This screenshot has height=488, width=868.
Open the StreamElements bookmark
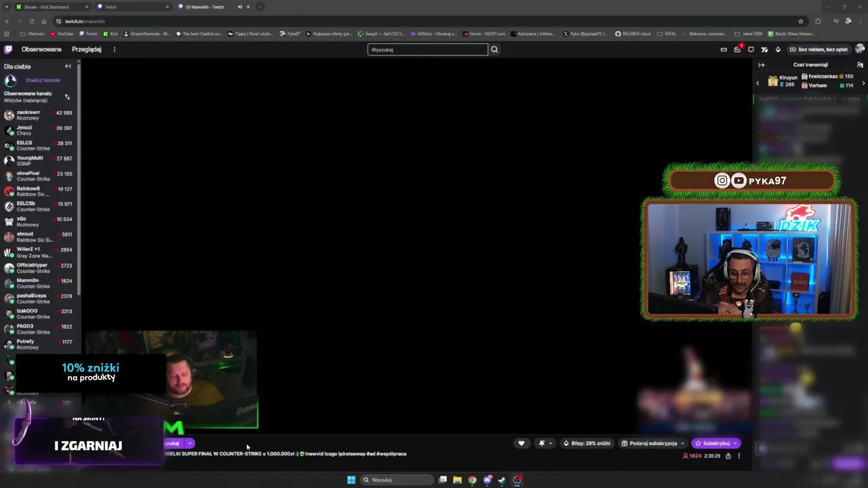(x=147, y=34)
